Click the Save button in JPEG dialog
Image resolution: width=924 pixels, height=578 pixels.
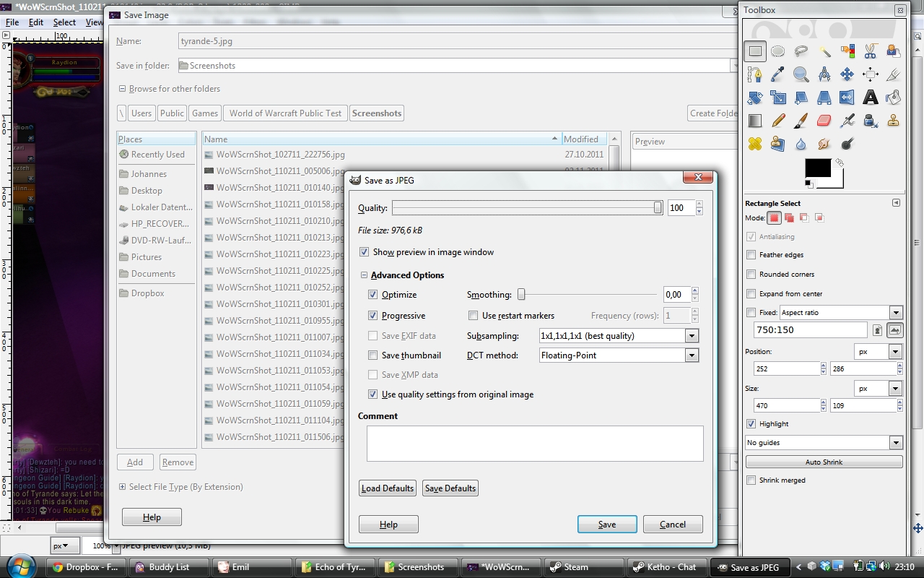(x=606, y=525)
